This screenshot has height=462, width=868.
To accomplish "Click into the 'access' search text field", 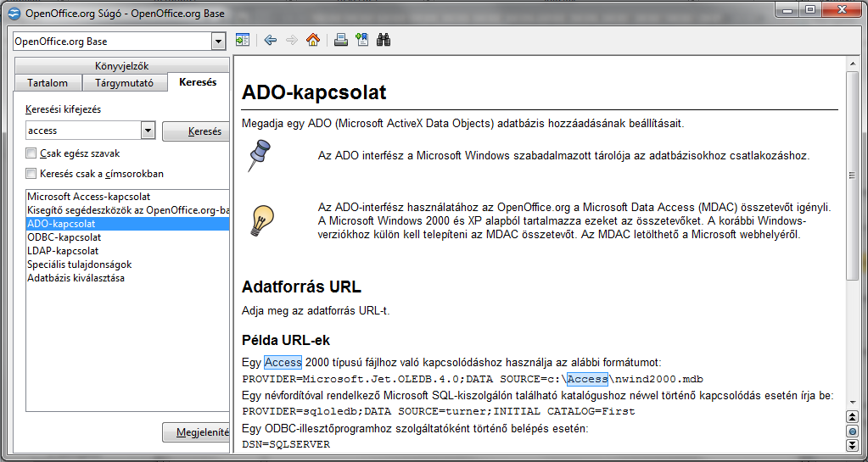I will tap(84, 131).
